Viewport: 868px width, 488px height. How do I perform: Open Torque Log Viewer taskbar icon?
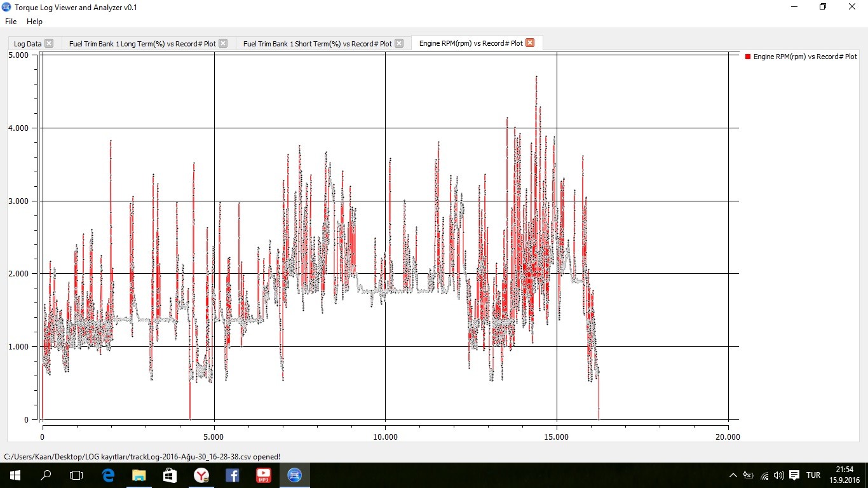click(294, 475)
